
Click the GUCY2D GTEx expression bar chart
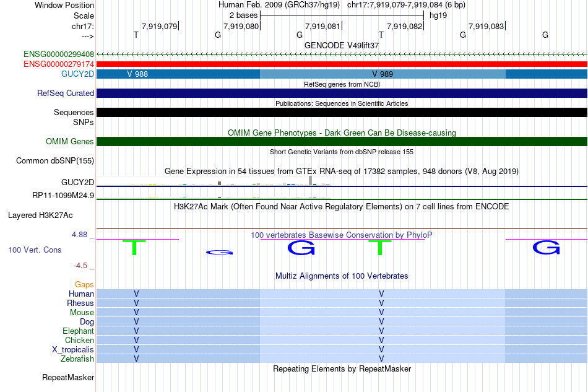click(x=213, y=181)
